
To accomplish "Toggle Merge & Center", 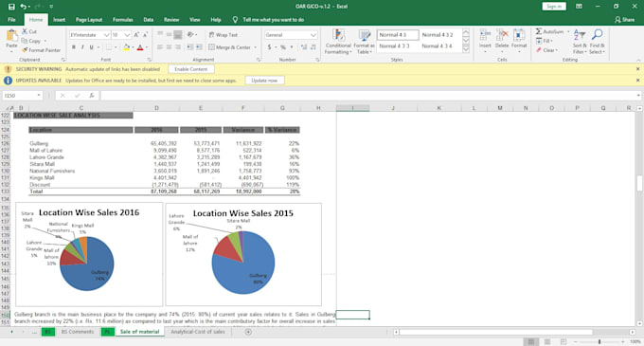I will coord(229,47).
